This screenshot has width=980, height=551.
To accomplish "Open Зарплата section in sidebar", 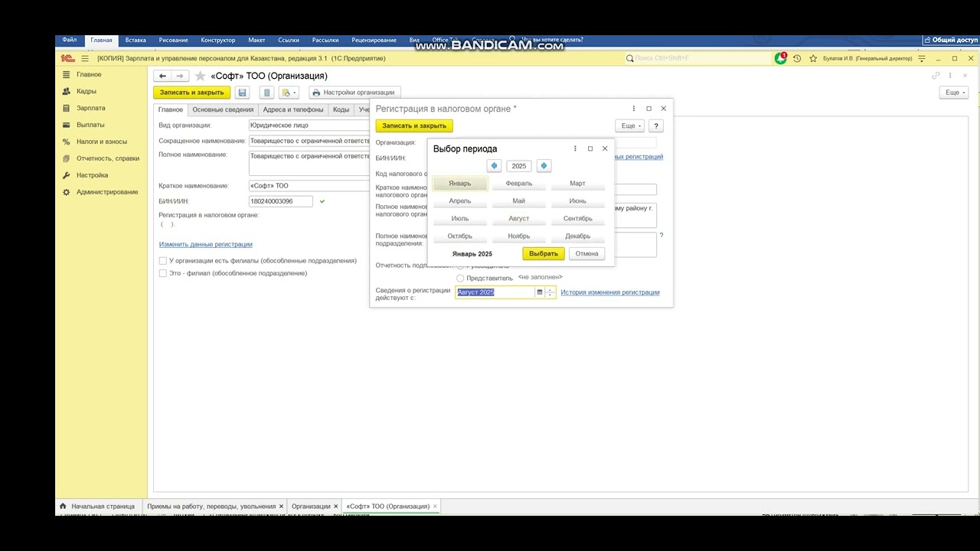I will pos(90,108).
